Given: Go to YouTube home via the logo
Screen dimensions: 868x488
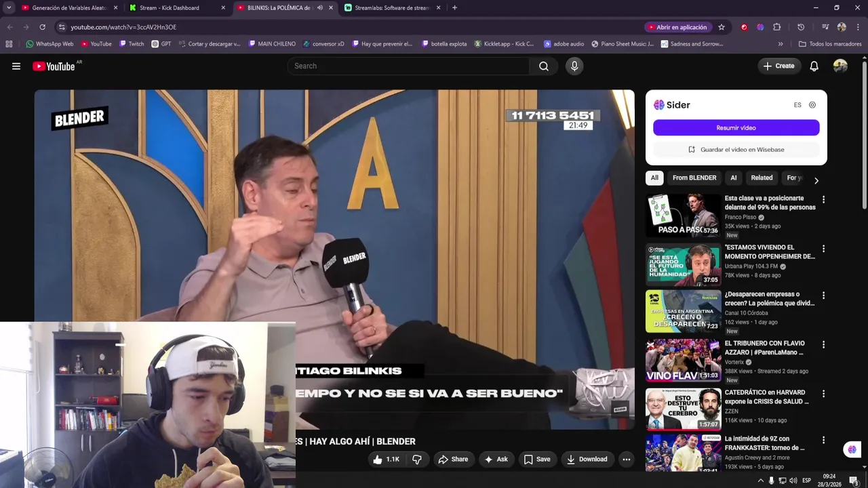Looking at the screenshot, I should point(54,66).
